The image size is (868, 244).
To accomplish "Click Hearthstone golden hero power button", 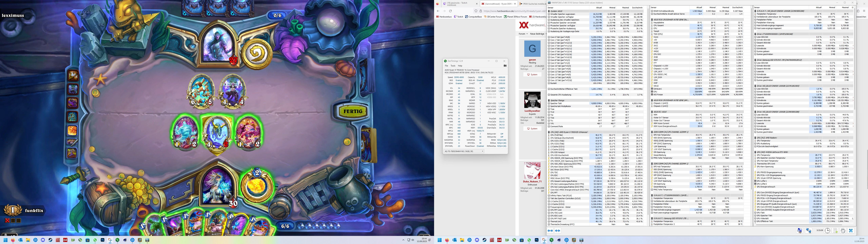I will (257, 186).
